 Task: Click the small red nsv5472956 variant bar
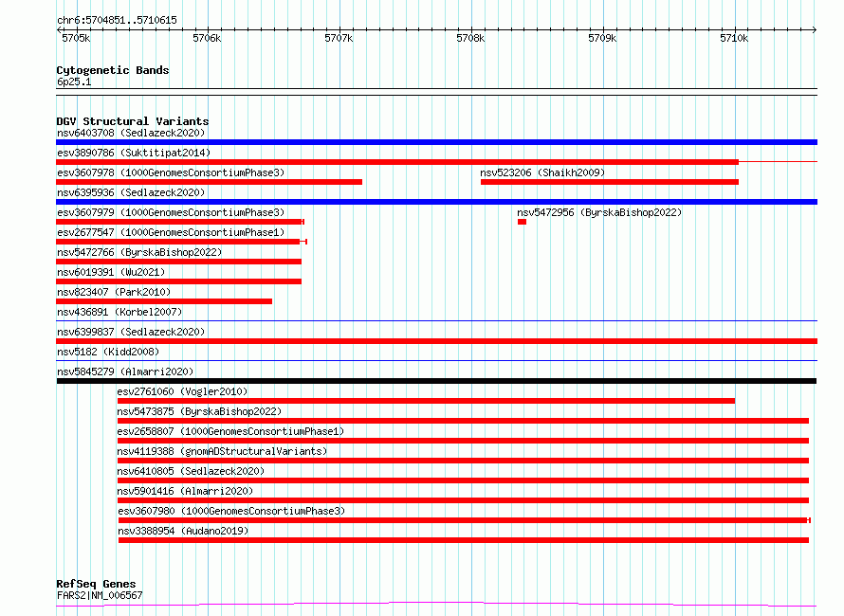522,222
